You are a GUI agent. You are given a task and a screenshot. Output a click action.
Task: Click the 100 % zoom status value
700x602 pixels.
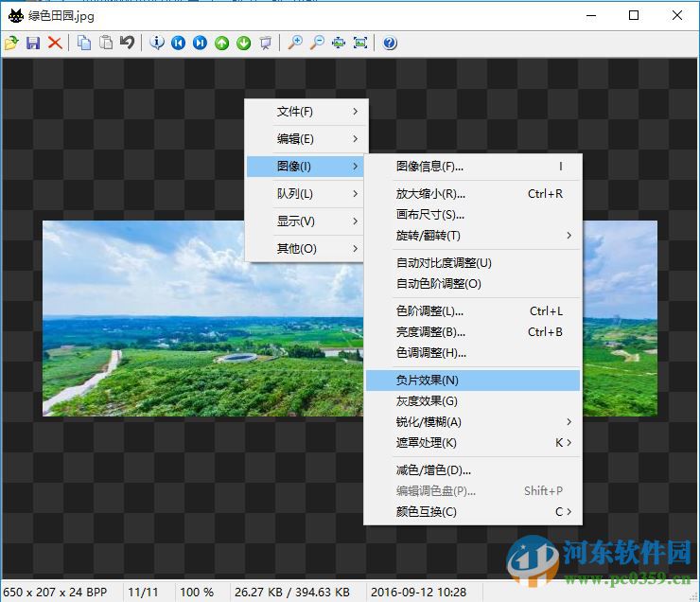point(197,593)
